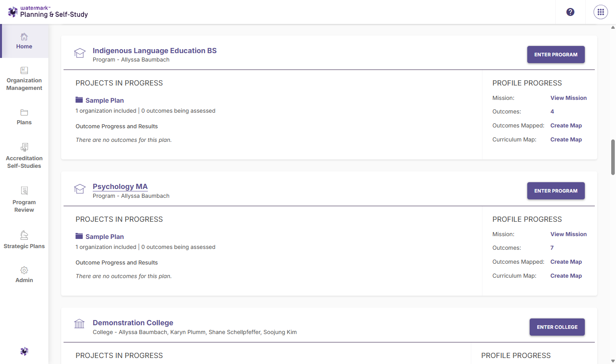This screenshot has width=616, height=364.
Task: Click the building icon beside Demonstration College
Action: [80, 324]
